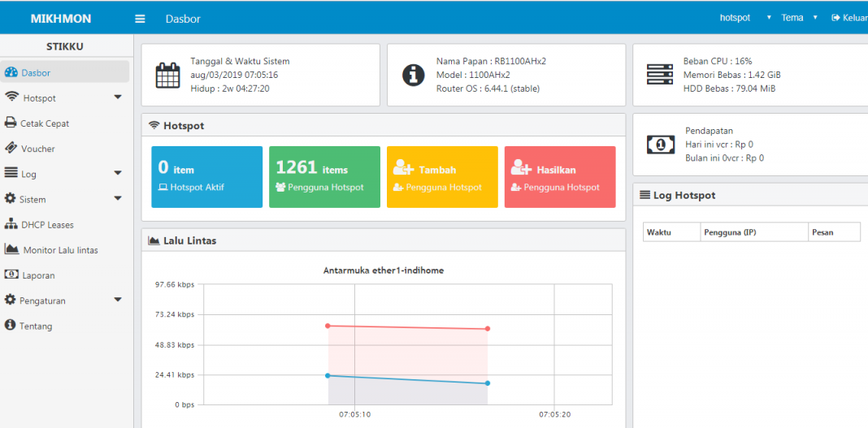The image size is (868, 428).
Task: Expand the Log sidebar submenu arrow
Action: click(118, 174)
